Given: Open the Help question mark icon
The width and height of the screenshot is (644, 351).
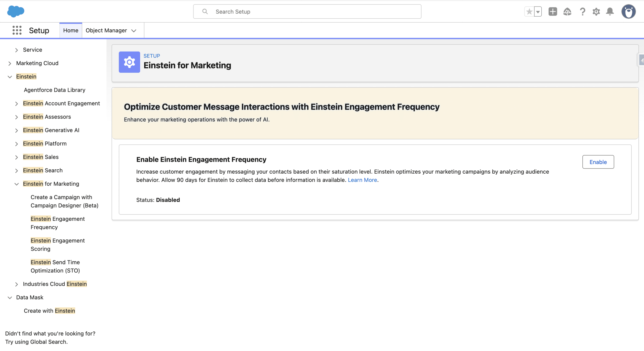Looking at the screenshot, I should pos(582,12).
